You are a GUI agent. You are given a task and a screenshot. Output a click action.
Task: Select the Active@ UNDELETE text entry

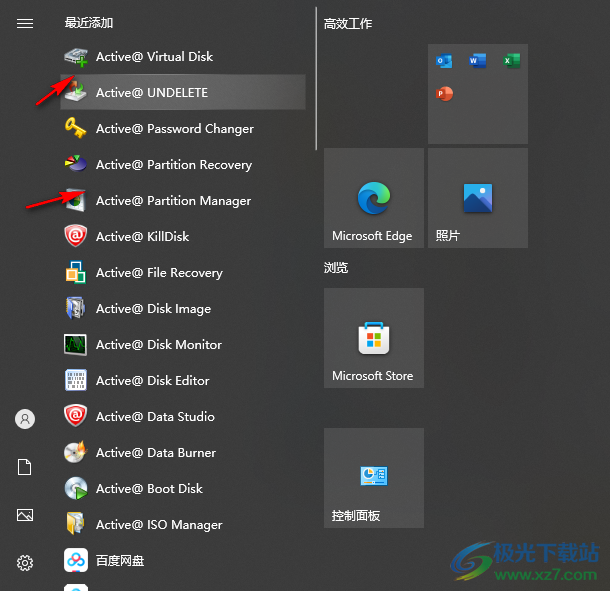pyautogui.click(x=152, y=93)
